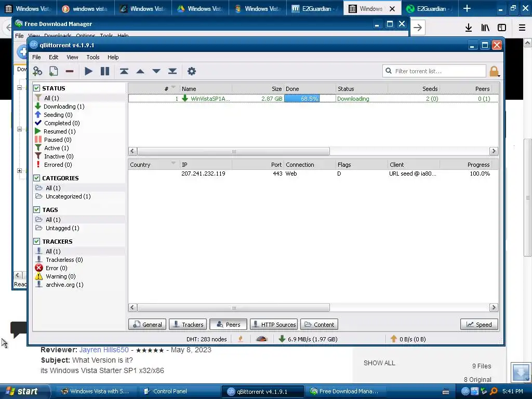Toggle the TAGS section checkbox

pos(37,210)
